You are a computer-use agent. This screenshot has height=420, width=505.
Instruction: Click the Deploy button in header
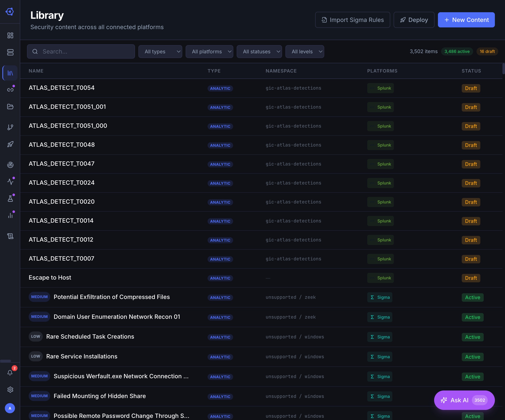point(414,20)
